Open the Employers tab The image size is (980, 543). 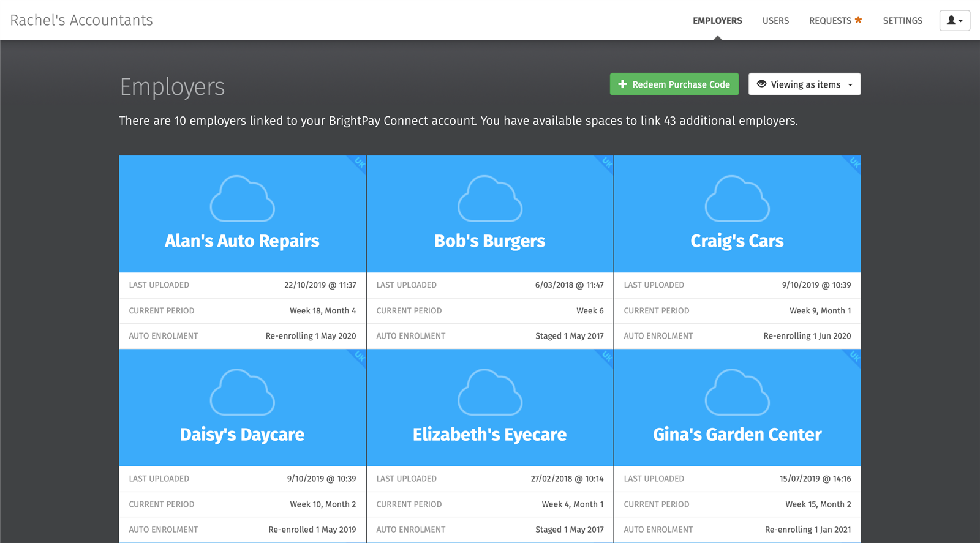click(717, 21)
